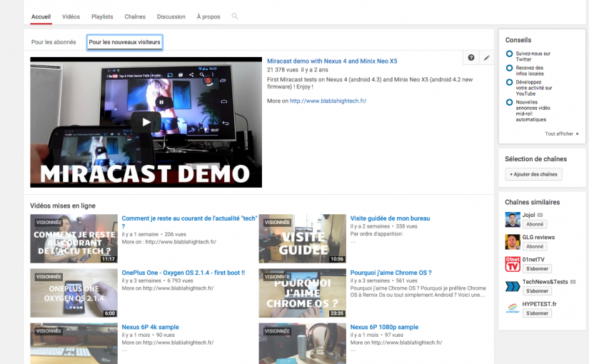The image size is (589, 364).
Task: Click the Nexus 6P 1080p sample thumbnail
Action: tap(303, 343)
